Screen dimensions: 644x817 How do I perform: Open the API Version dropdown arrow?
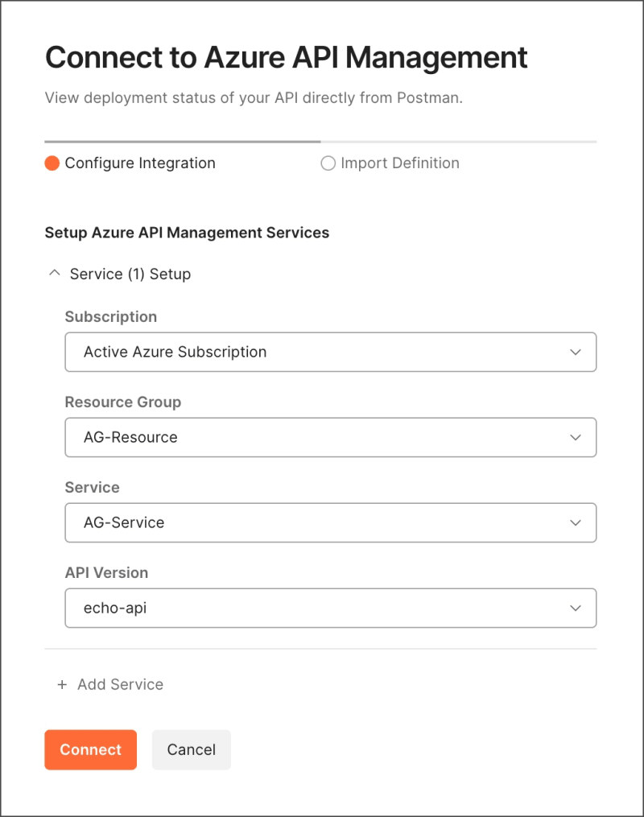(575, 608)
